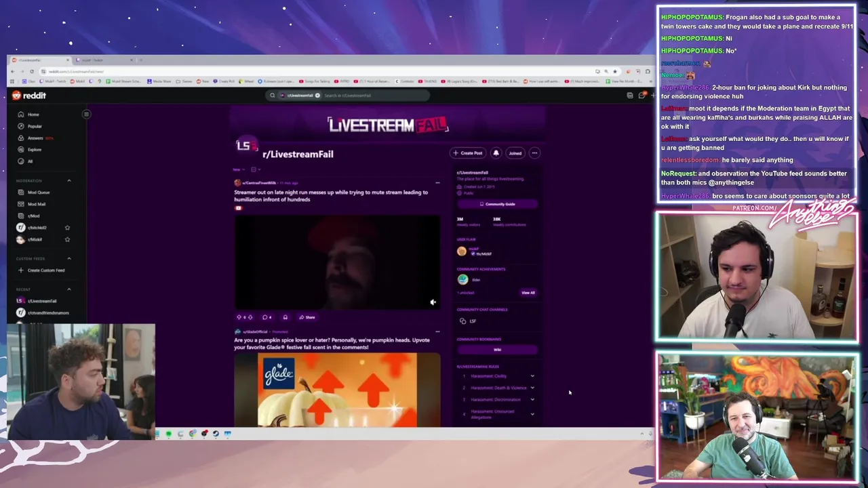Toggle the Joined membership button

coord(515,153)
